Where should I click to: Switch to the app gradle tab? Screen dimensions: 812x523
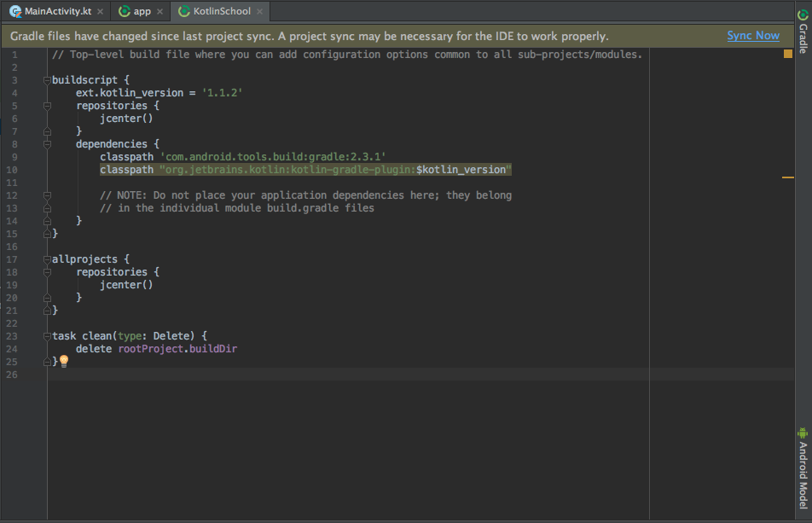click(142, 11)
